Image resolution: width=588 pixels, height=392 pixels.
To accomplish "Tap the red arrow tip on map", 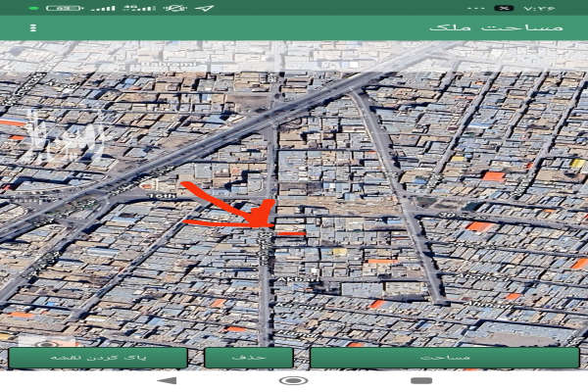I will pyautogui.click(x=265, y=221).
